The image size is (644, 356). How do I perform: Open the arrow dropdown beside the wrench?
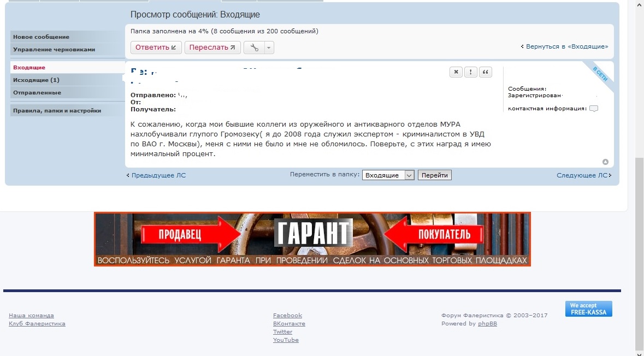click(x=268, y=48)
